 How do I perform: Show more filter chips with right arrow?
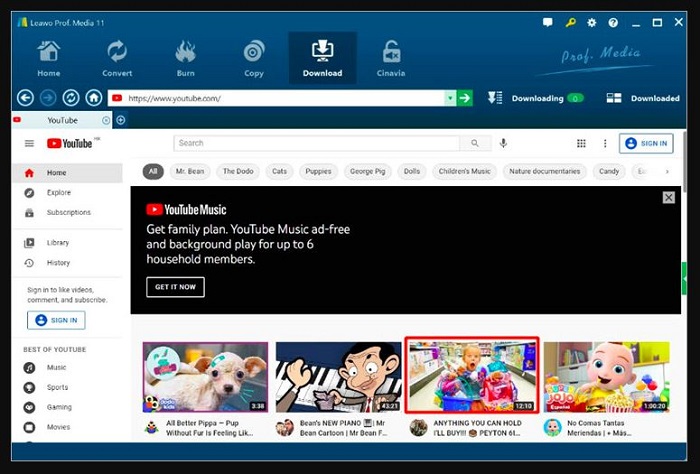click(667, 171)
